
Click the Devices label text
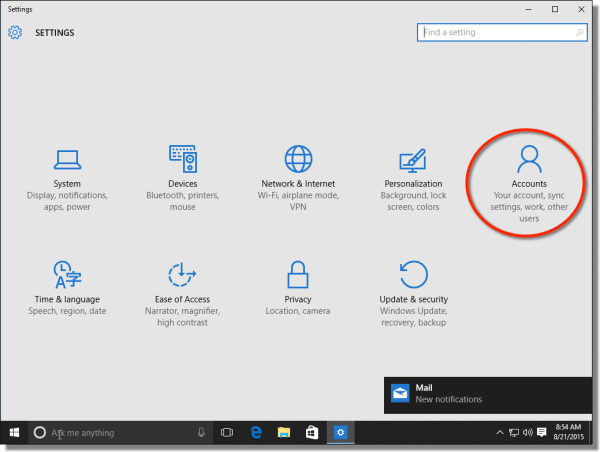click(183, 184)
